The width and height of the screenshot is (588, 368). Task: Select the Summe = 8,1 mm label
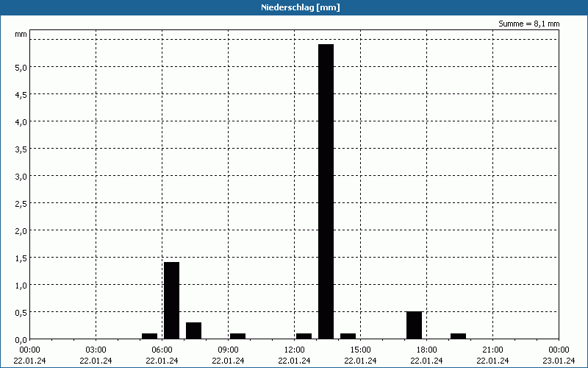tap(528, 24)
